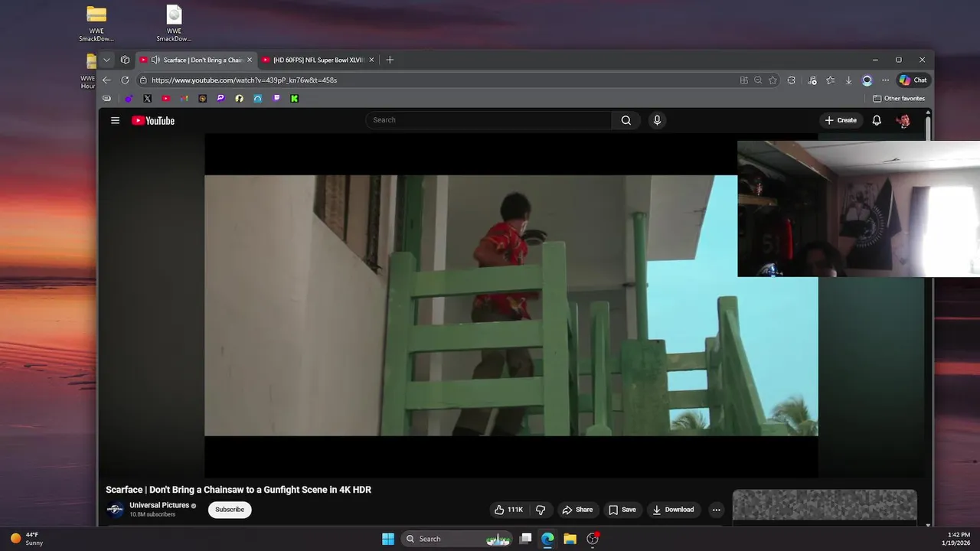This screenshot has height=551, width=980.
Task: Select the WWE SmackDown folder on desktop
Action: click(x=96, y=24)
